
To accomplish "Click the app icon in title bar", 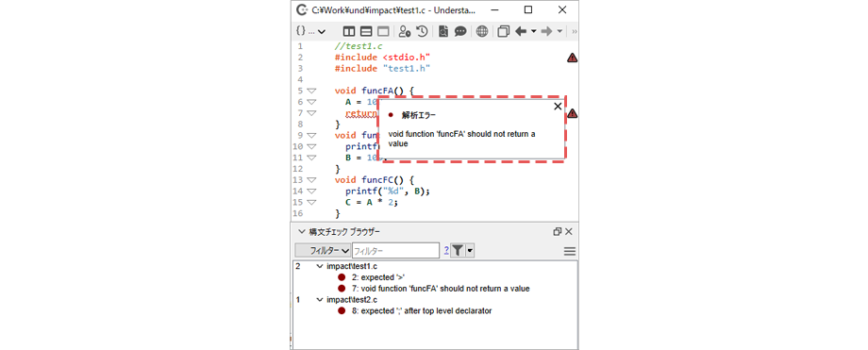I will (x=302, y=9).
